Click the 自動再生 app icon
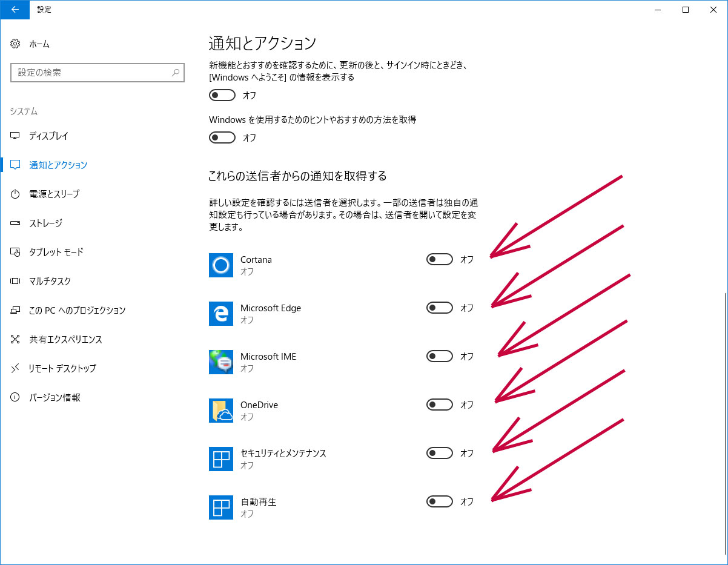The height and width of the screenshot is (565, 728). point(221,507)
